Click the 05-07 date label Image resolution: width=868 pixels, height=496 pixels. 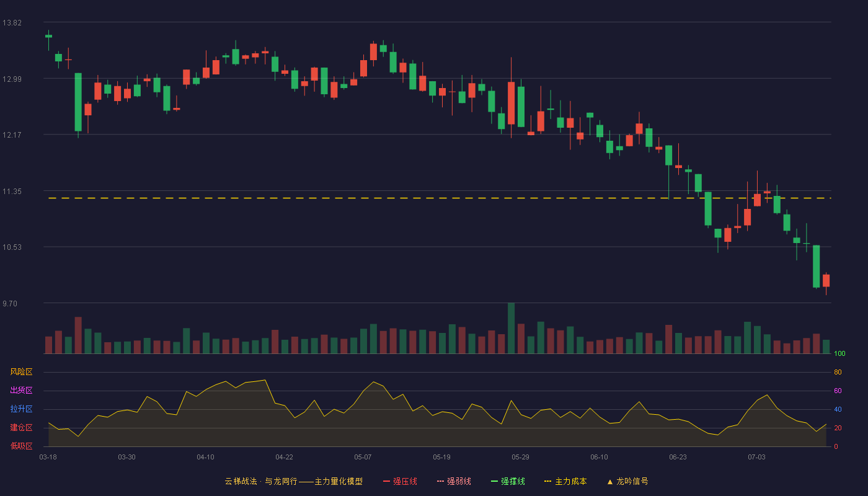point(363,457)
